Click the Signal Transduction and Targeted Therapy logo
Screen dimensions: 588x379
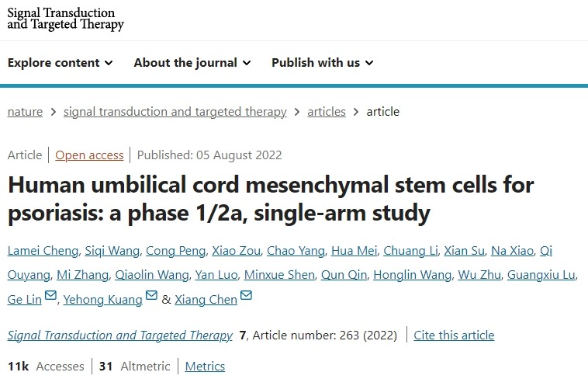click(66, 19)
